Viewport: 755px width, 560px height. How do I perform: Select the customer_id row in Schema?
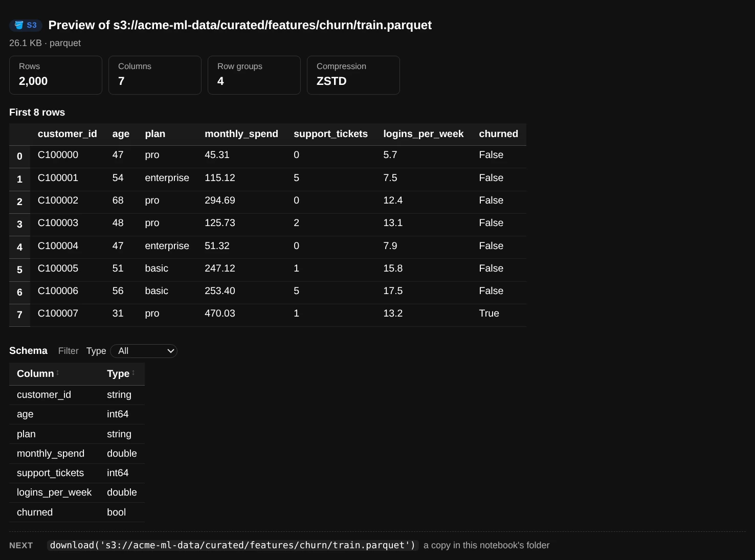tap(77, 395)
